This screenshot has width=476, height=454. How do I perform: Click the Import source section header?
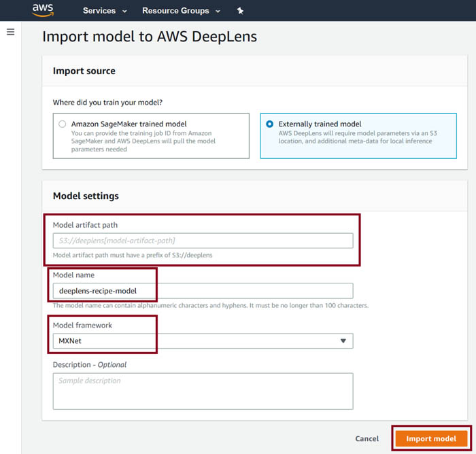(84, 71)
